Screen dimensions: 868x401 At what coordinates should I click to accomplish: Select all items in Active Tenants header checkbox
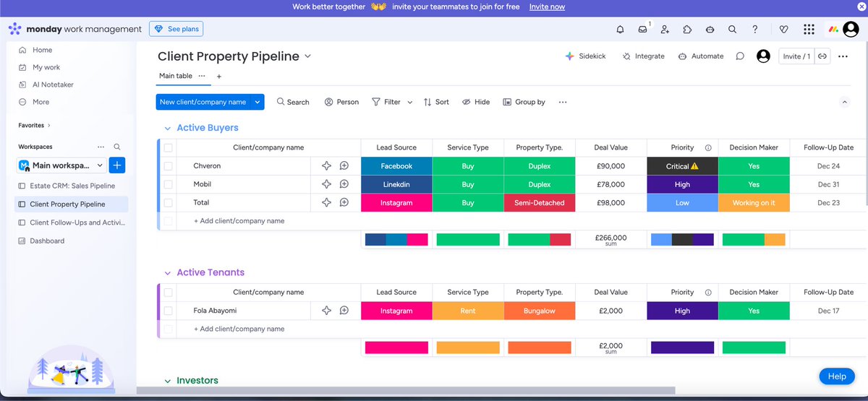click(168, 293)
